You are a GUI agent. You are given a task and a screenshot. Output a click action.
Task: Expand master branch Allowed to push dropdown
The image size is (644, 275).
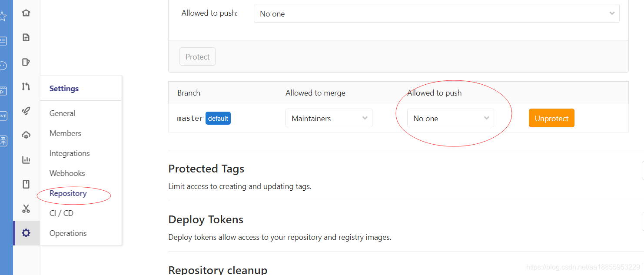pos(451,118)
